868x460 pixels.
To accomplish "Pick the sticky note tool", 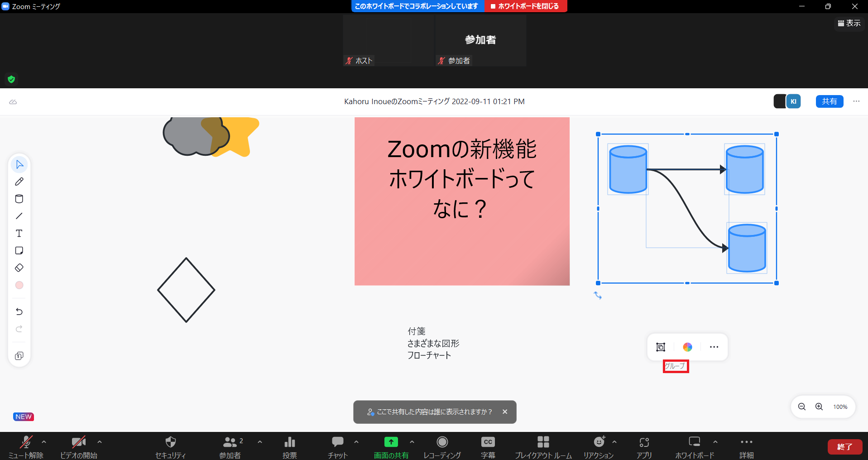I will 19,250.
